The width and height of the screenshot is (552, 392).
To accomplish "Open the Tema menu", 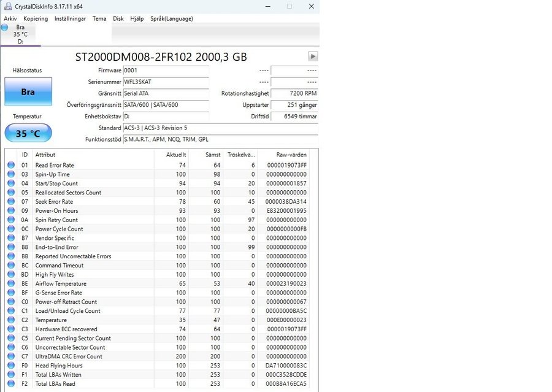I will tap(99, 18).
